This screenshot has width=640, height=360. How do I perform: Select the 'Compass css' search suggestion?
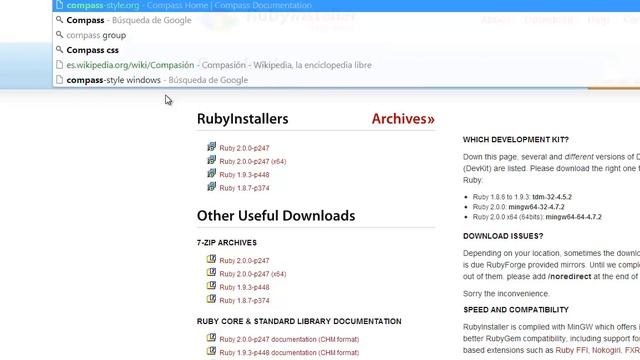click(346, 50)
